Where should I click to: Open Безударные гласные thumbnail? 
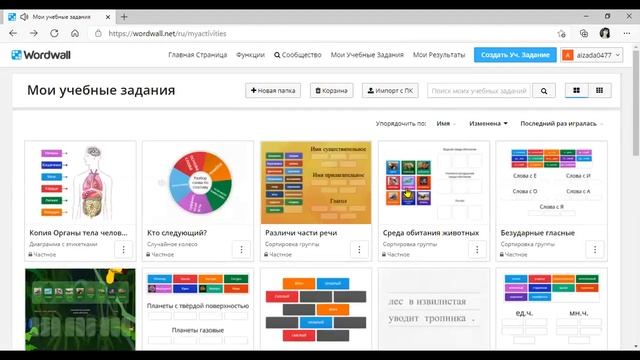pos(551,182)
